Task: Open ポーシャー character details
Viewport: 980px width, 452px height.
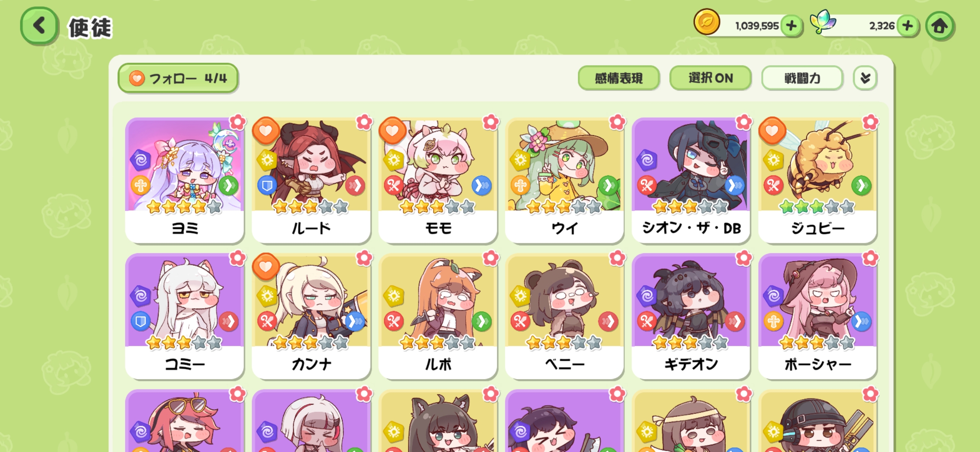Action: pyautogui.click(x=818, y=316)
